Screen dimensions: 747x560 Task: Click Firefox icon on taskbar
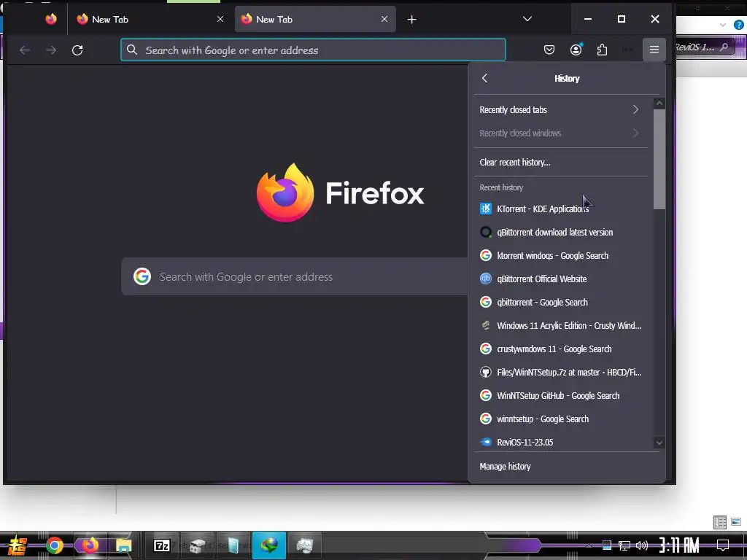90,545
